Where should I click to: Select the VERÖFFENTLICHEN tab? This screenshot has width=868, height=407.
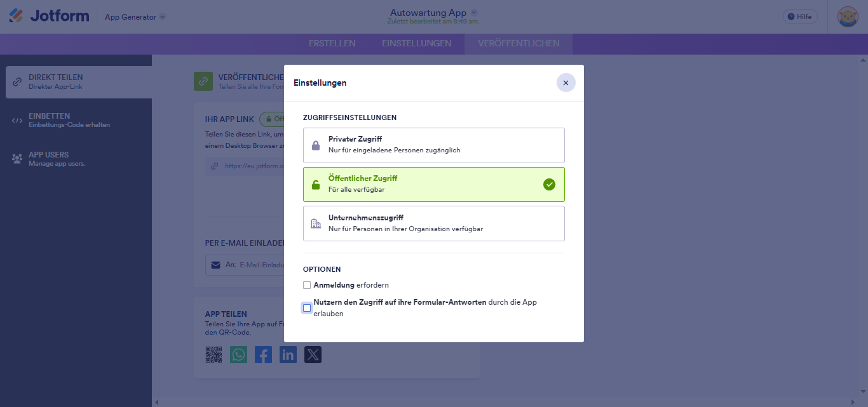[x=519, y=44]
